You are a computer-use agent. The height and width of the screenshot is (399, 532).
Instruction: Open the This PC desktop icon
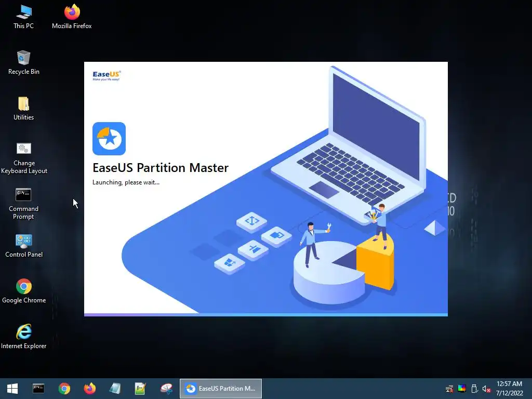23,17
